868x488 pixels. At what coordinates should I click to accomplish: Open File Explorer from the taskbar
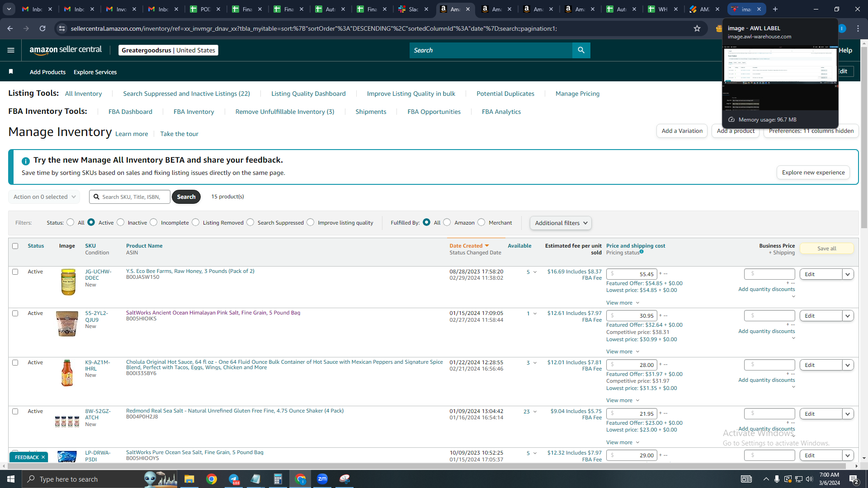tap(189, 479)
